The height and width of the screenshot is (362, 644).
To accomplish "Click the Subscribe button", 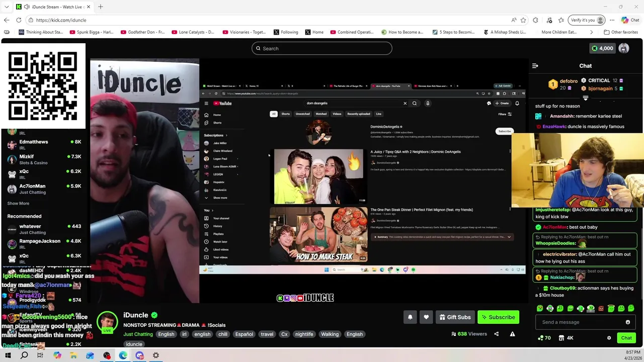I will [x=498, y=317].
